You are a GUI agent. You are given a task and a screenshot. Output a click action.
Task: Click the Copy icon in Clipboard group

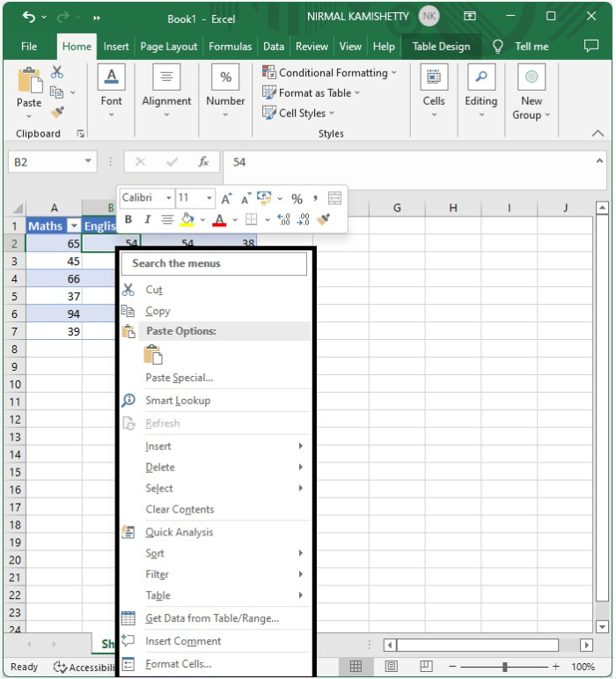[x=56, y=92]
